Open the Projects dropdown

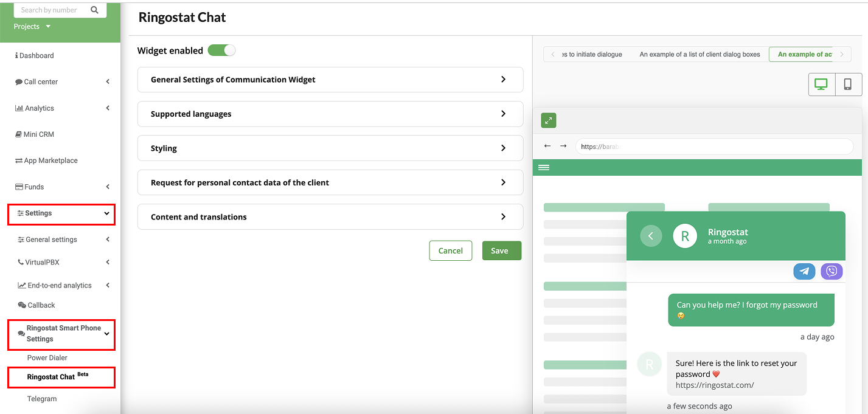[x=32, y=27]
